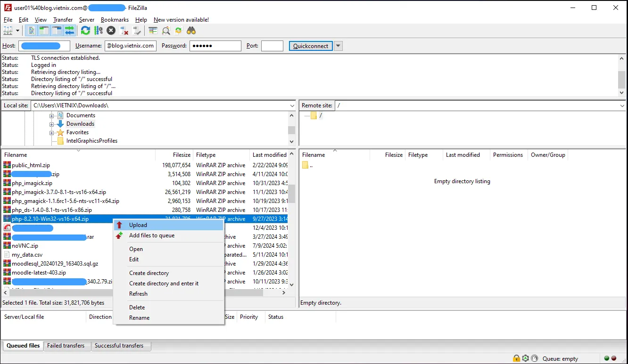Image resolution: width=628 pixels, height=364 pixels.
Task: Click New version available! menu item
Action: coord(181,20)
